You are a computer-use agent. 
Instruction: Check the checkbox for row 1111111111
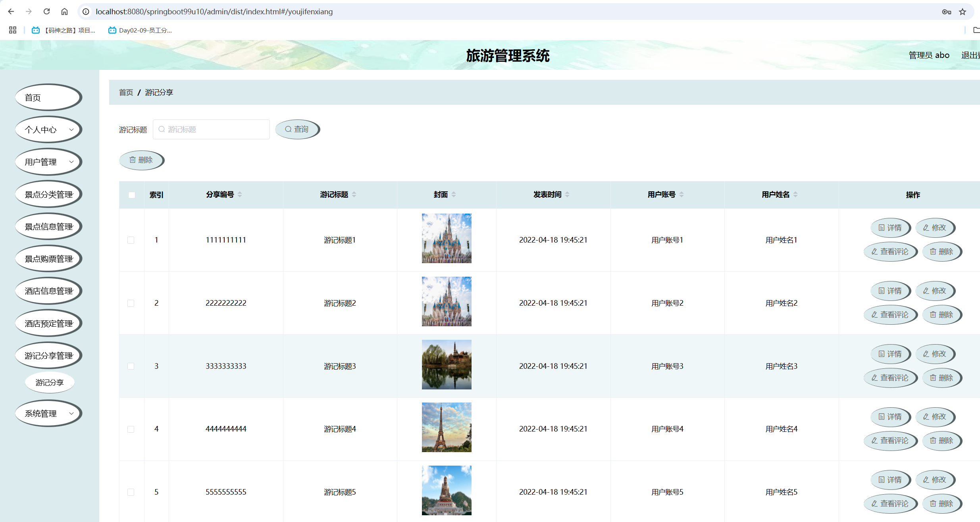pos(131,240)
